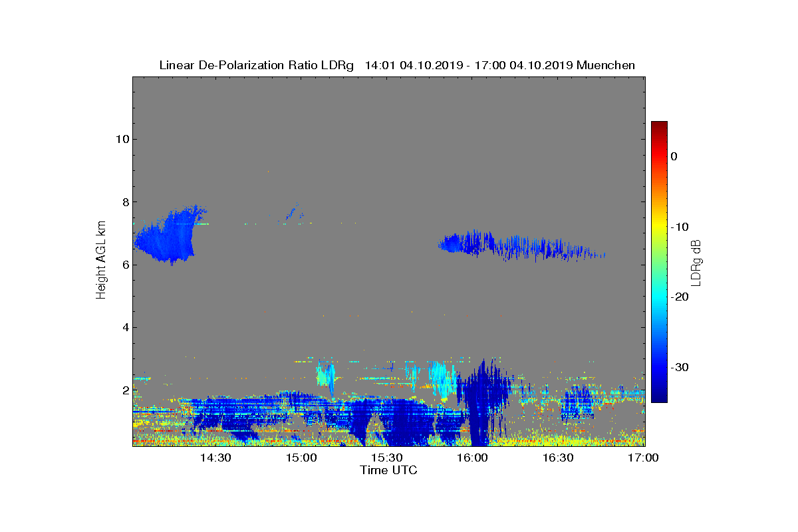Click the '8' height tick label

tap(125, 201)
